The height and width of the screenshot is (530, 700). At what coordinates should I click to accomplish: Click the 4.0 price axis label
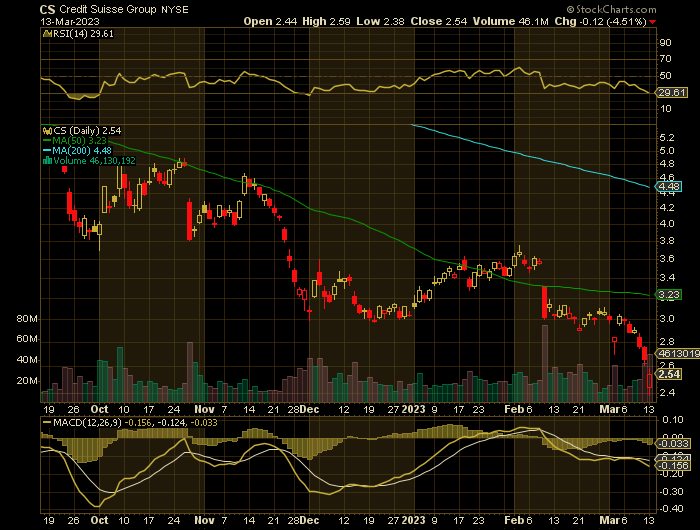[x=667, y=224]
